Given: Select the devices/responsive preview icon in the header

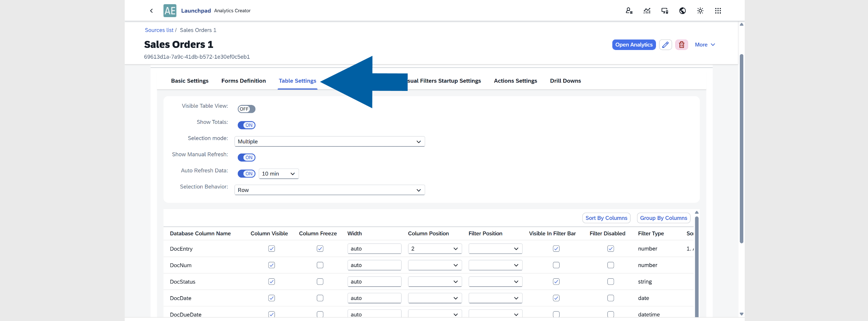Looking at the screenshot, I should 665,10.
